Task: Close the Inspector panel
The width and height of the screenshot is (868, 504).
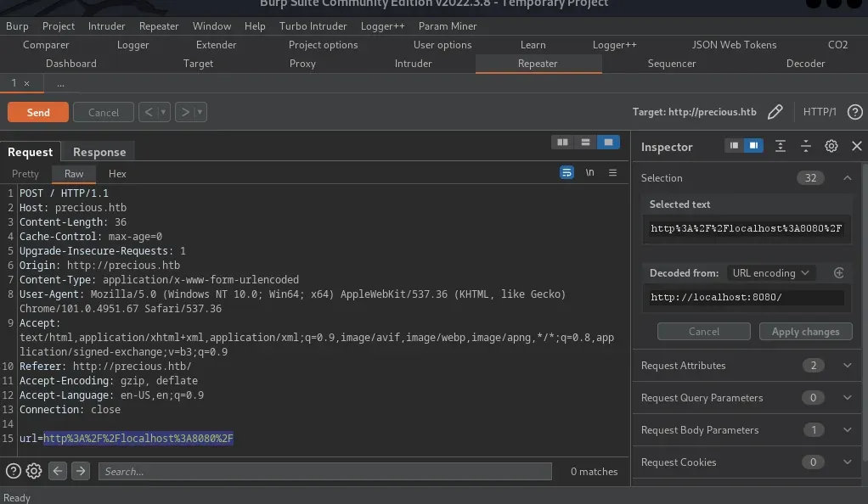Action: point(856,146)
